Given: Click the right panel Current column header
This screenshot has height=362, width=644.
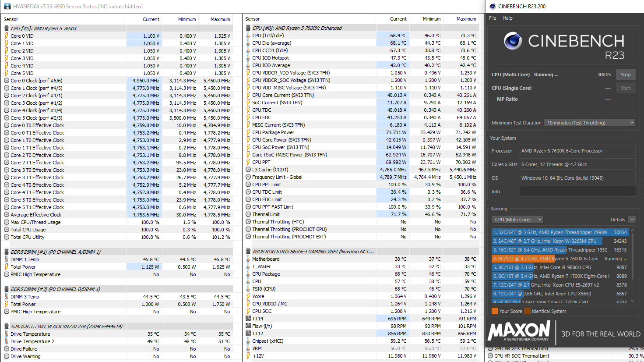Looking at the screenshot, I should point(398,19).
